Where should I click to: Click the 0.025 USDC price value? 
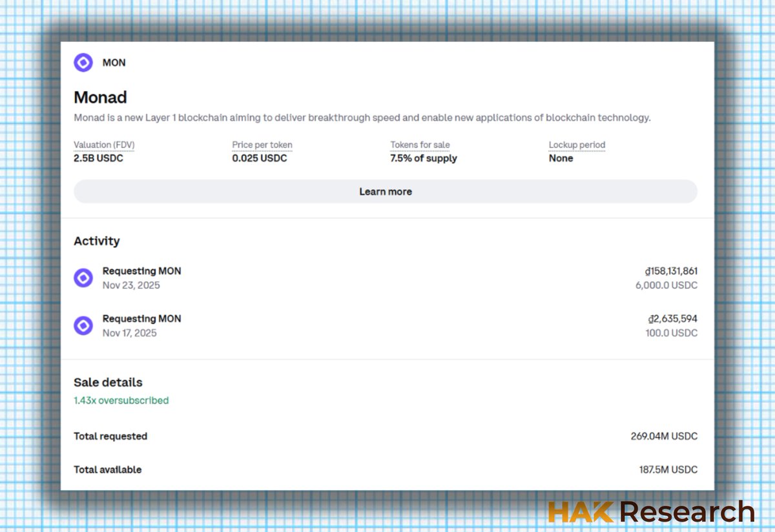pos(260,158)
